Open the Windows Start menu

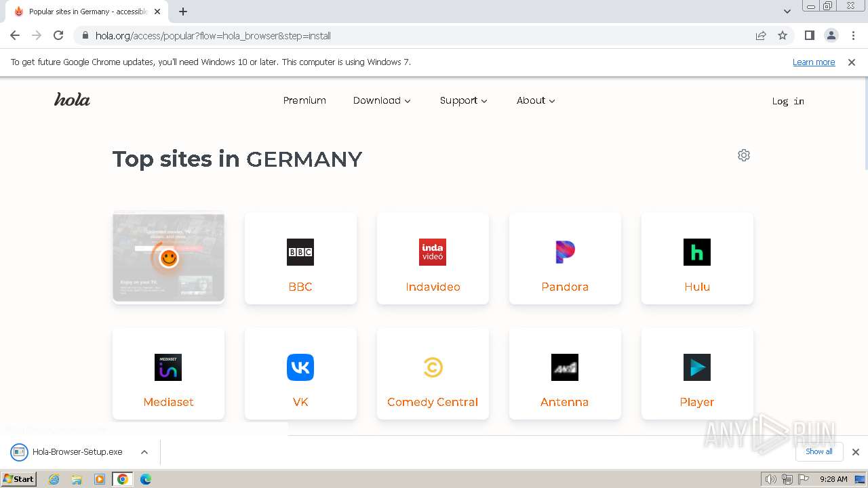pyautogui.click(x=18, y=479)
